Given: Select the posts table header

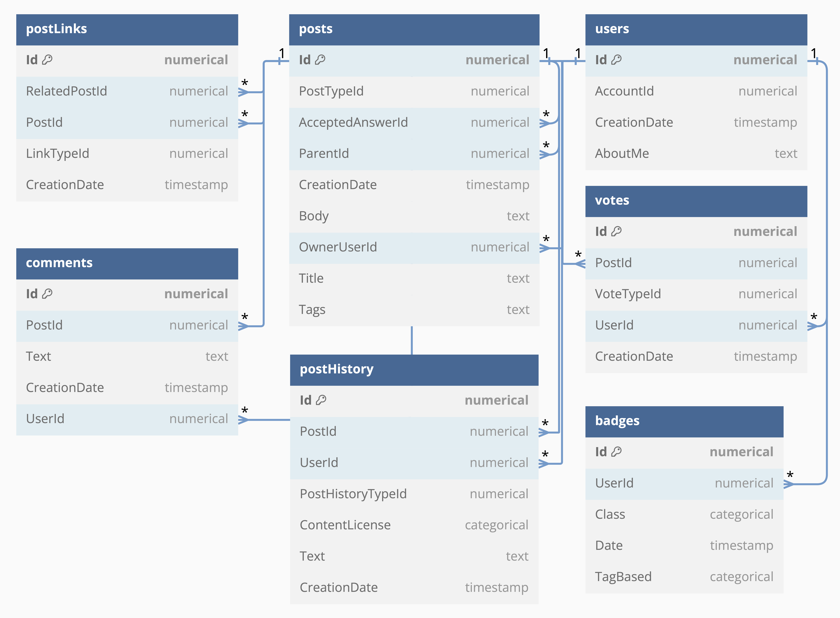Looking at the screenshot, I should pos(414,29).
